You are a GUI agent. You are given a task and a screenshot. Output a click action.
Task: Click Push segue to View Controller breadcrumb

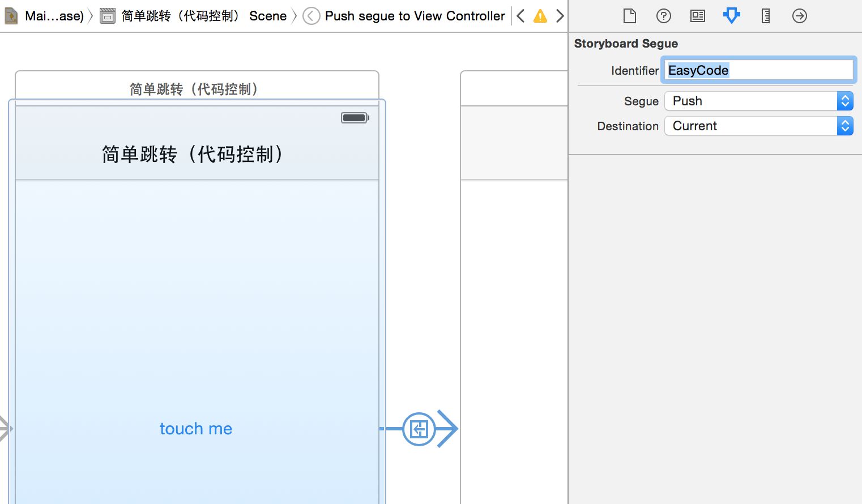(415, 16)
